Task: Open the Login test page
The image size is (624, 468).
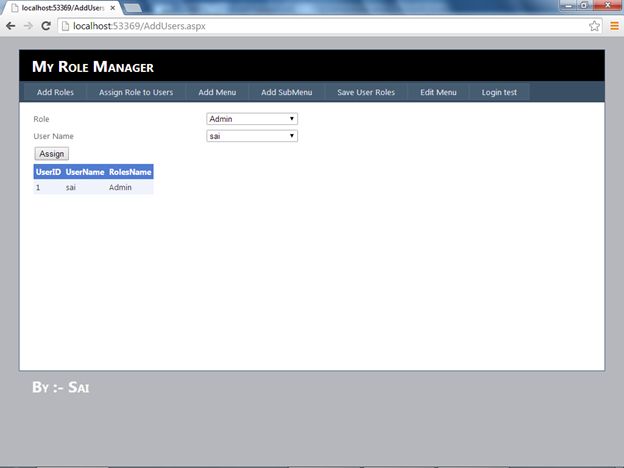Action: tap(499, 92)
